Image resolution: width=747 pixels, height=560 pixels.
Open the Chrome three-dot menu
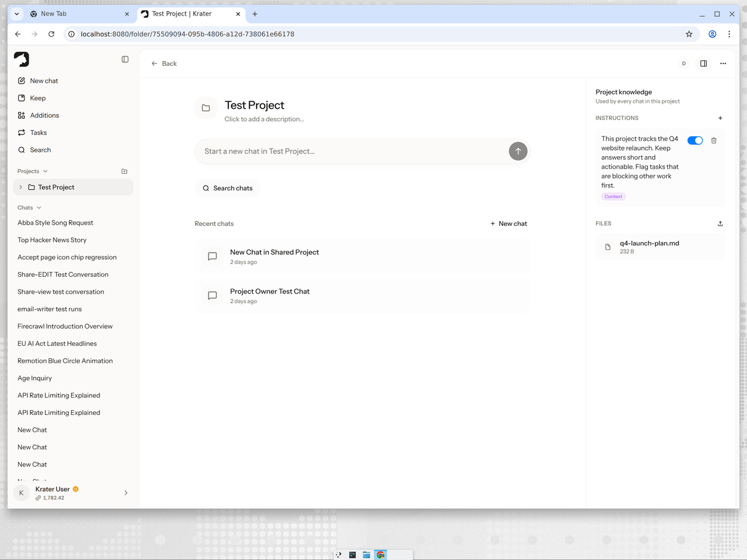[729, 34]
